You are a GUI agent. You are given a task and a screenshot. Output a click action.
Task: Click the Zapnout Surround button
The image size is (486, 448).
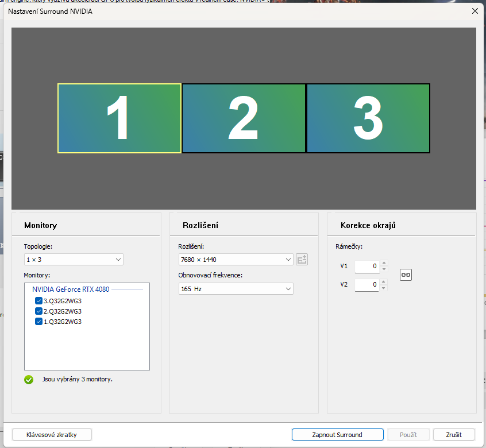click(x=337, y=435)
